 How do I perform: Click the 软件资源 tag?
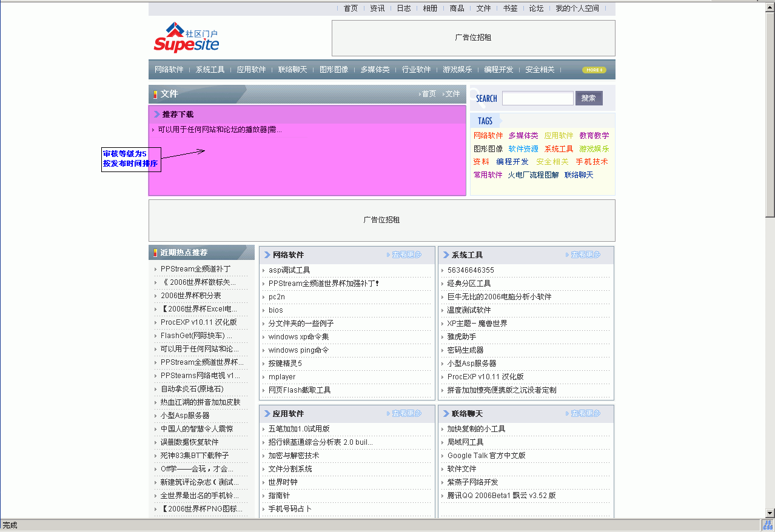click(523, 149)
